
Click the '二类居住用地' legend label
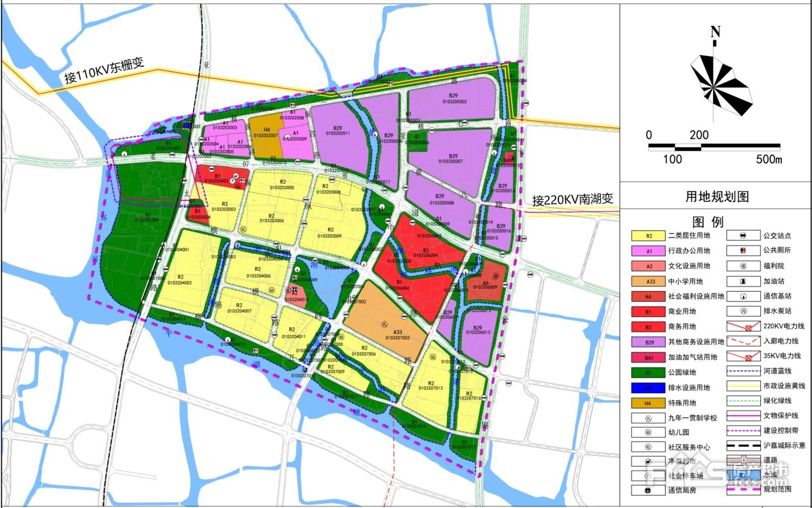pyautogui.click(x=689, y=236)
